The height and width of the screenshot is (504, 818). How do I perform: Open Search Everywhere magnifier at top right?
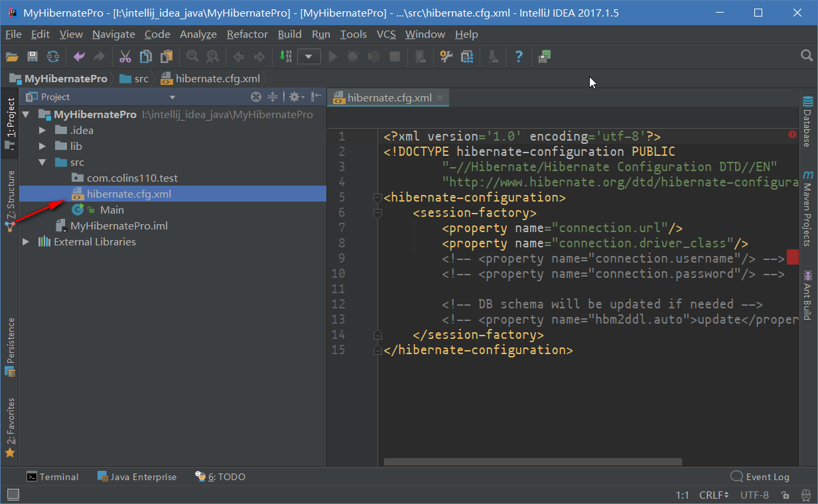tap(806, 56)
